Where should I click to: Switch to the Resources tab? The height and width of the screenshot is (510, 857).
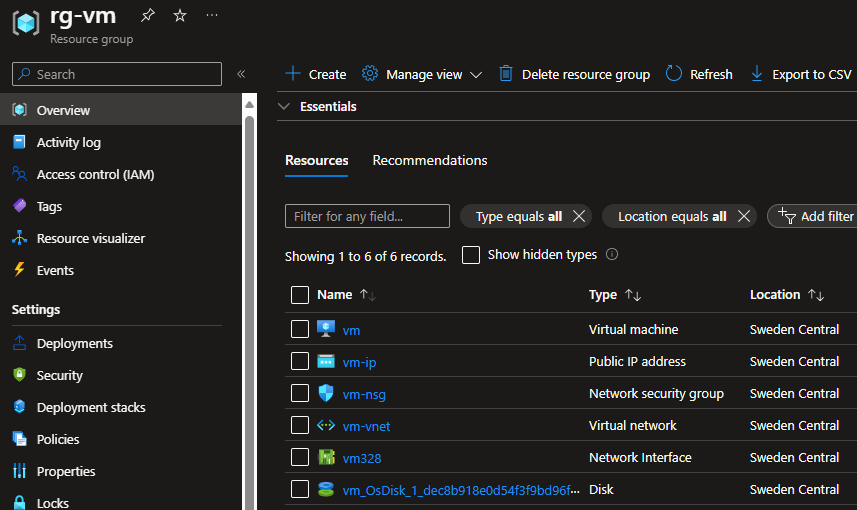pos(316,160)
